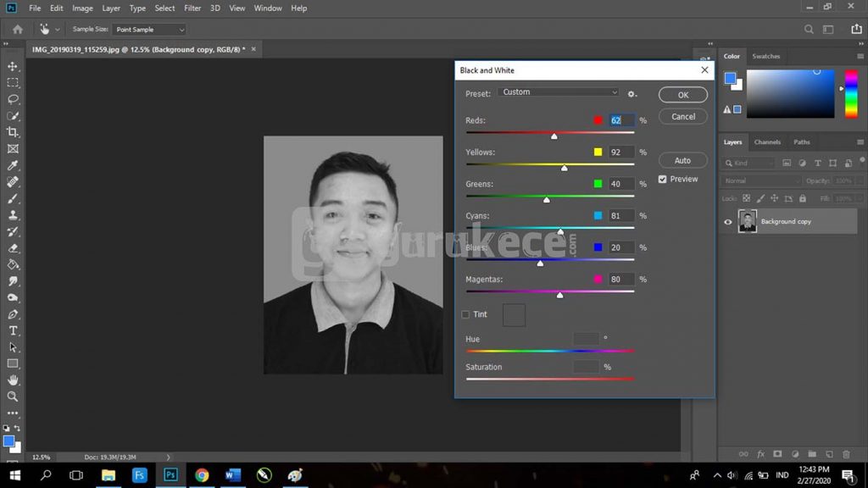Image resolution: width=868 pixels, height=488 pixels.
Task: Open the Image menu
Action: 82,8
